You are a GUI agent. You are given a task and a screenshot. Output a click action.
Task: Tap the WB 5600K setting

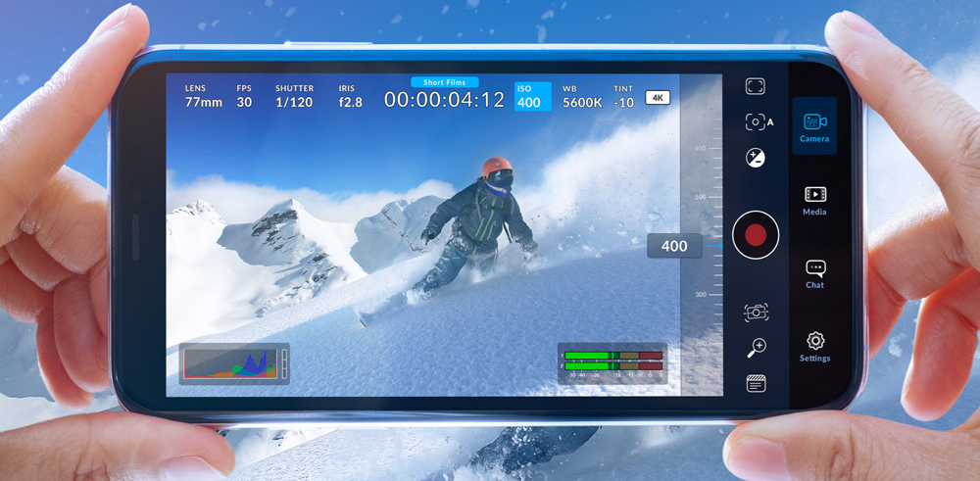582,96
